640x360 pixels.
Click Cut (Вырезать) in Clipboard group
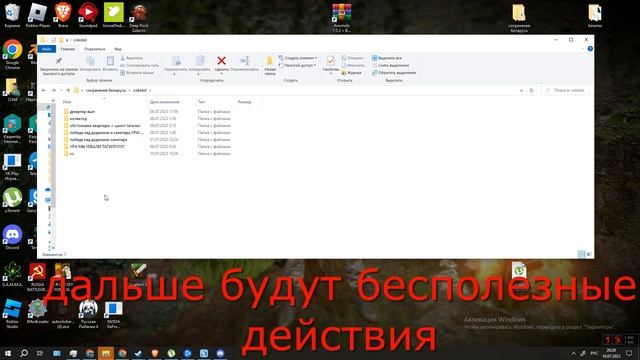(x=131, y=58)
